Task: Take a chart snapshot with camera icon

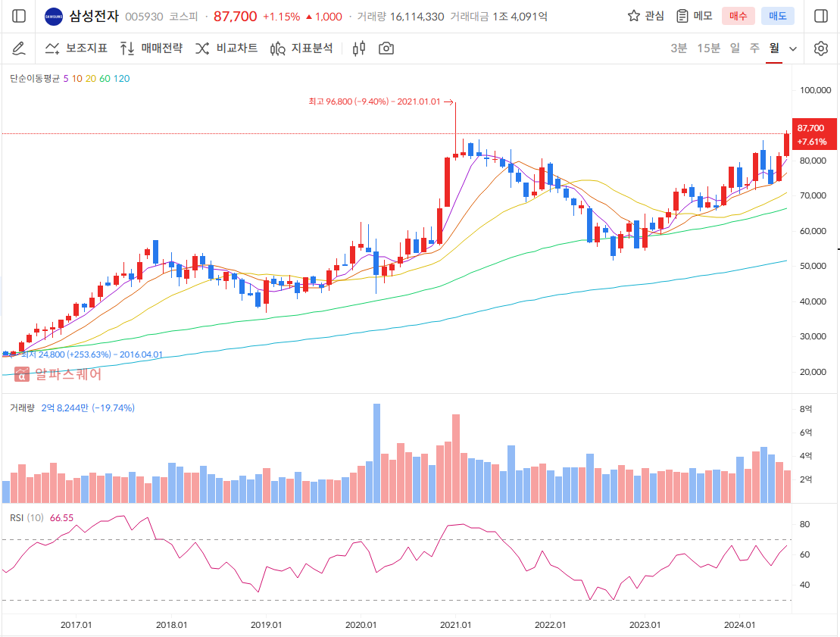Action: (x=386, y=48)
